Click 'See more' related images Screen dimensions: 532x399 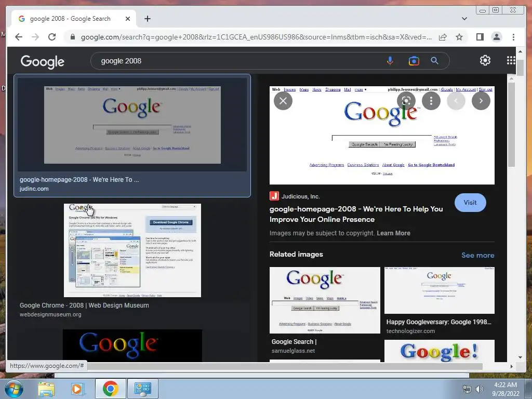click(478, 255)
